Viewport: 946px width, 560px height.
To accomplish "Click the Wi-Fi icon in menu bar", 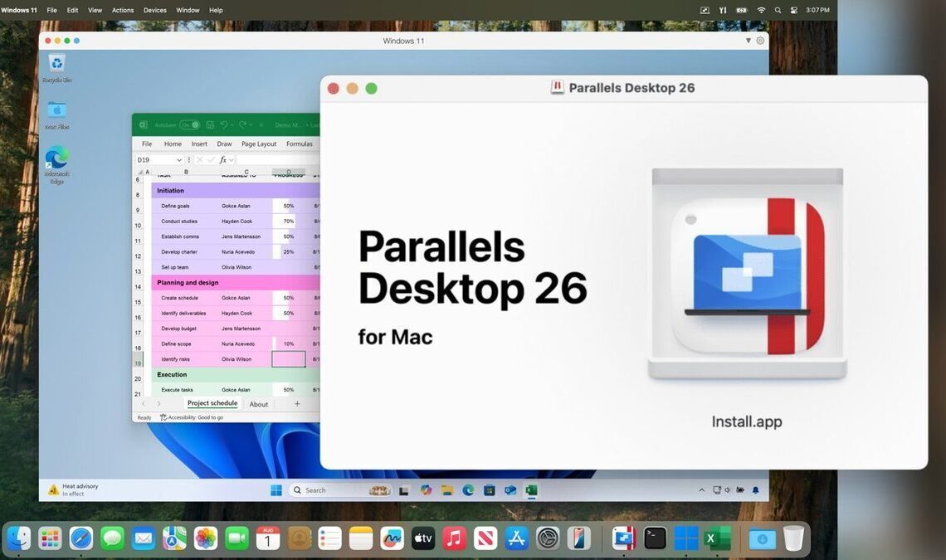I will (762, 10).
